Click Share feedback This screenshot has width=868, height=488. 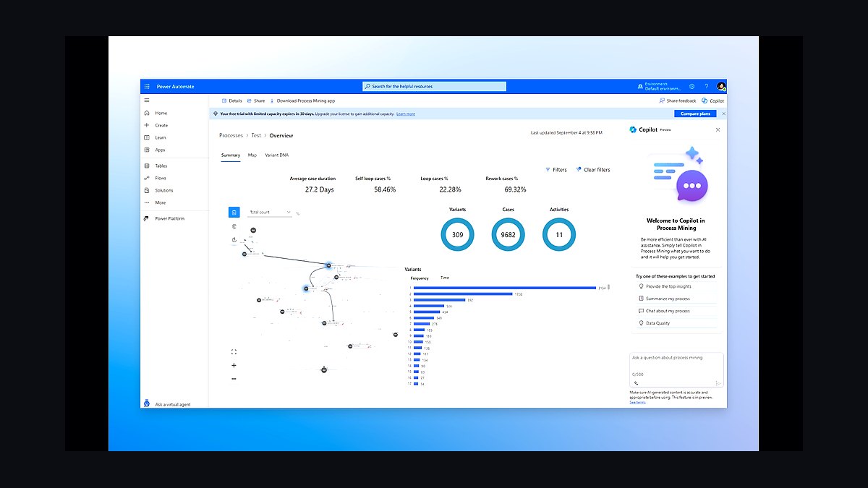pos(678,100)
